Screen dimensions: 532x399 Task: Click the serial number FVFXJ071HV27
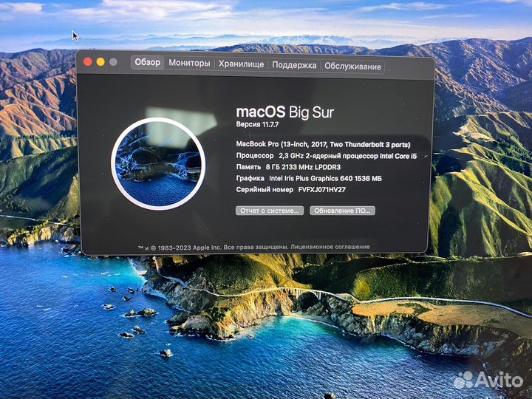coord(322,190)
